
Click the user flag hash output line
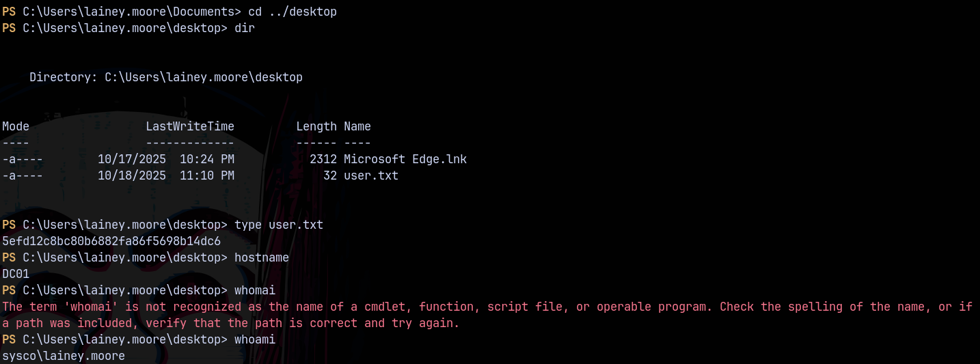click(x=111, y=241)
